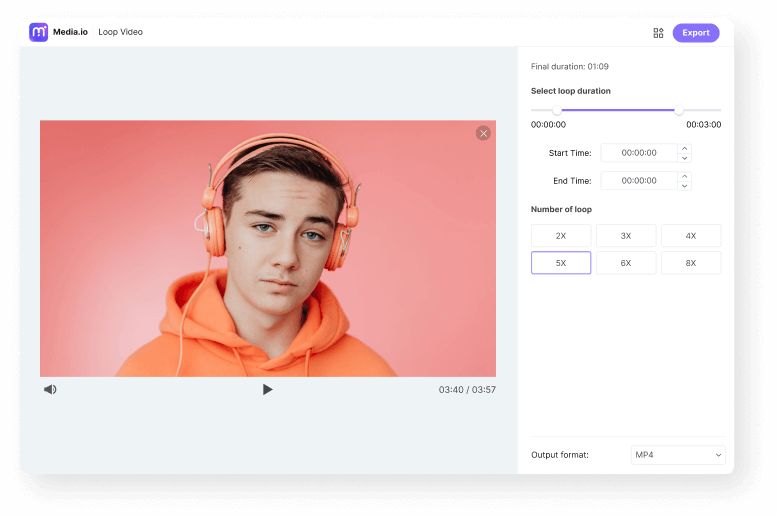777x518 pixels.
Task: Select the 3X loop option
Action: point(626,236)
